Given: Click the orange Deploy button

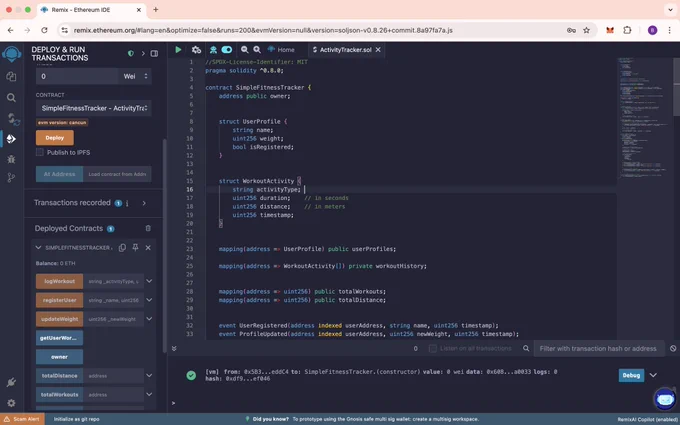Looking at the screenshot, I should click(x=55, y=138).
